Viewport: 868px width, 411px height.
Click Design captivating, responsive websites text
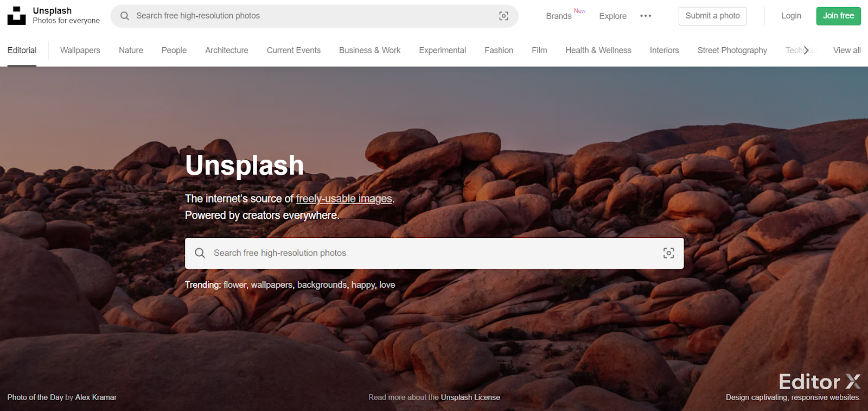coord(793,397)
